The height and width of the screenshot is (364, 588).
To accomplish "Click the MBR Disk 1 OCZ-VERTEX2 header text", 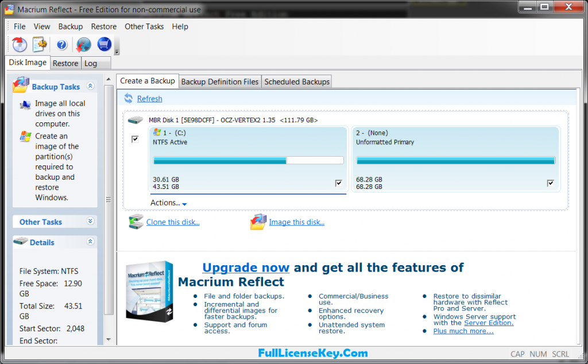I will click(233, 121).
